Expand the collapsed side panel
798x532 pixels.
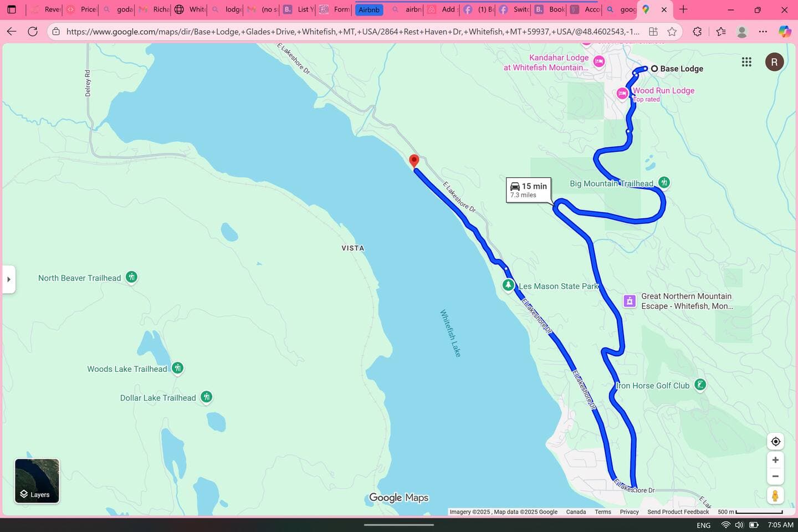point(9,279)
